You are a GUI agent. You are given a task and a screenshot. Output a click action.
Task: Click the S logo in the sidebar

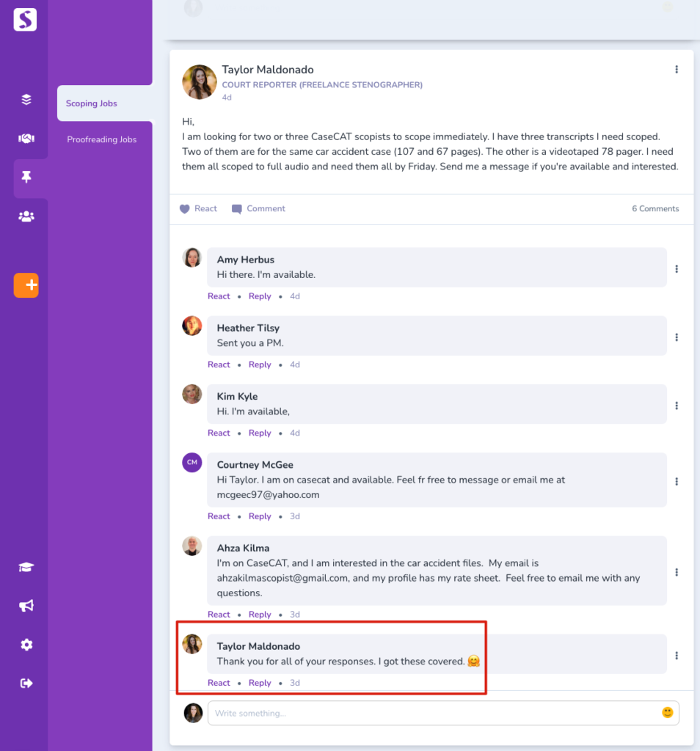pos(25,20)
